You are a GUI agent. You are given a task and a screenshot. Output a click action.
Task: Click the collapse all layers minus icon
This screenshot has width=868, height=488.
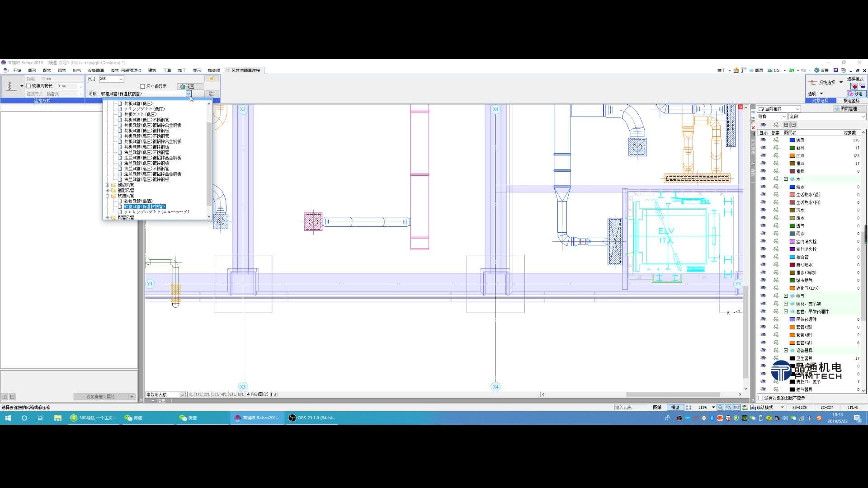793,125
